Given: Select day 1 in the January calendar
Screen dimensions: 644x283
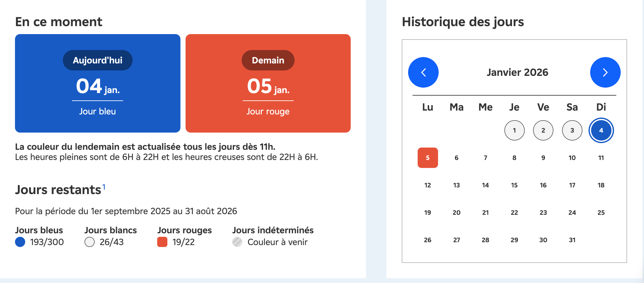Looking at the screenshot, I should pyautogui.click(x=514, y=130).
